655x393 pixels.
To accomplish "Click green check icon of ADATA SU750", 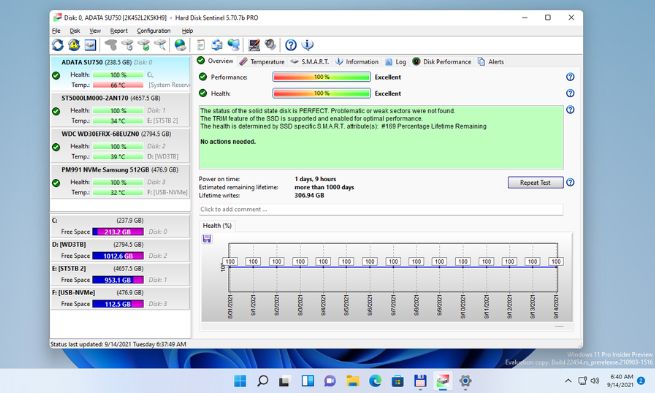I will point(56,76).
